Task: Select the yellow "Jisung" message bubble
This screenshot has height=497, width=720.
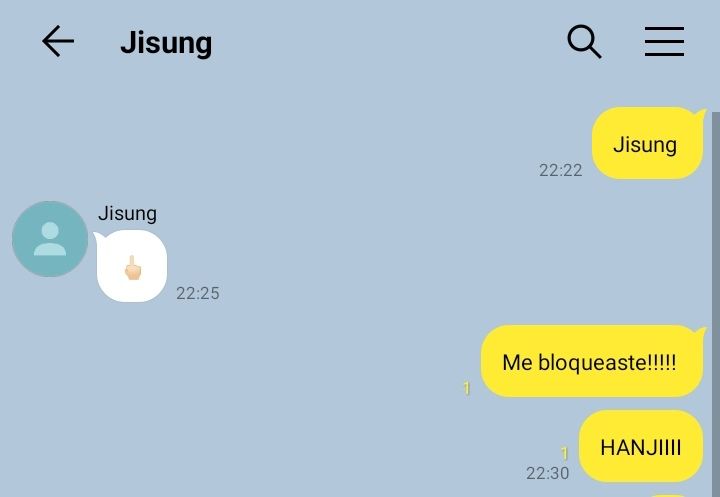Action: coord(647,143)
